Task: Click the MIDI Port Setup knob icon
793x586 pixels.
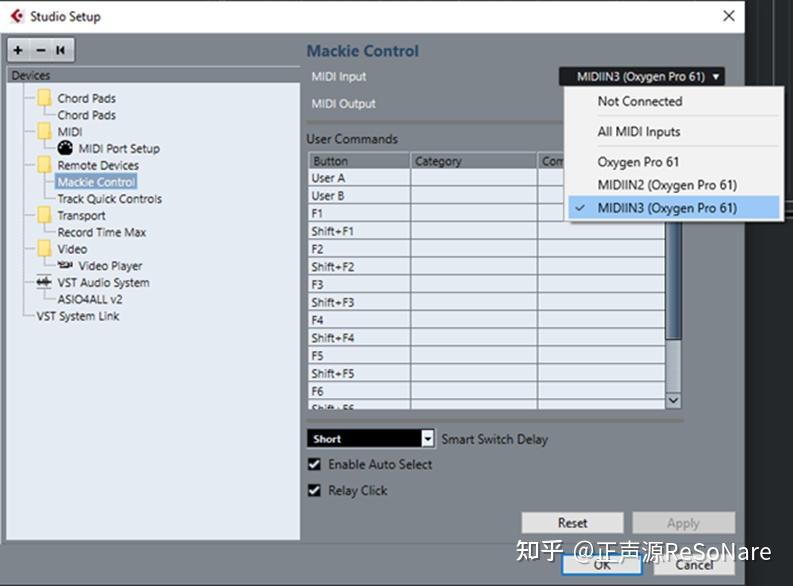Action: click(65, 148)
